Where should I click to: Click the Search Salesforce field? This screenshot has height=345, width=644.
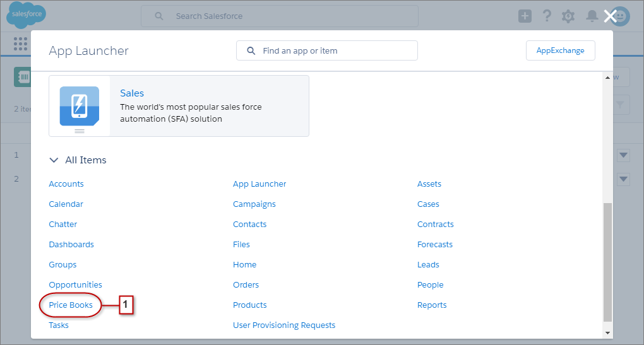(x=280, y=16)
